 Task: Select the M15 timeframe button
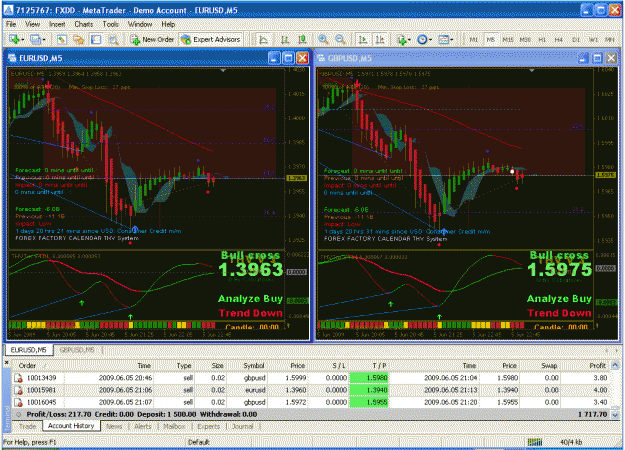pyautogui.click(x=507, y=40)
